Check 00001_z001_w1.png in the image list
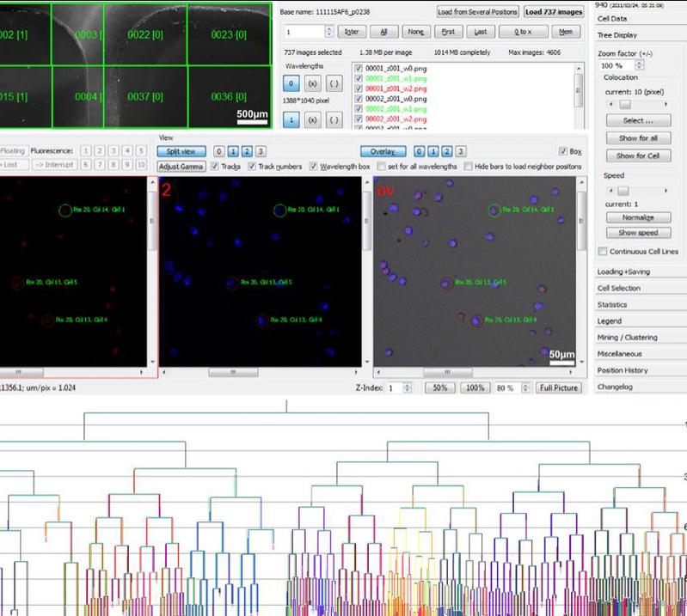The height and width of the screenshot is (616, 687). click(359, 77)
